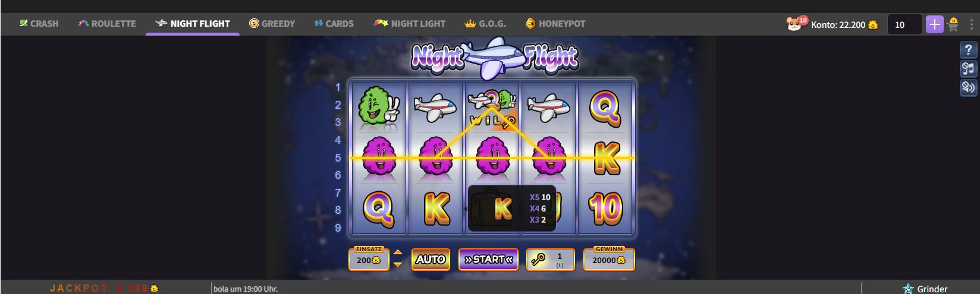
Task: Open the three-dot overflow menu
Action: click(x=972, y=24)
